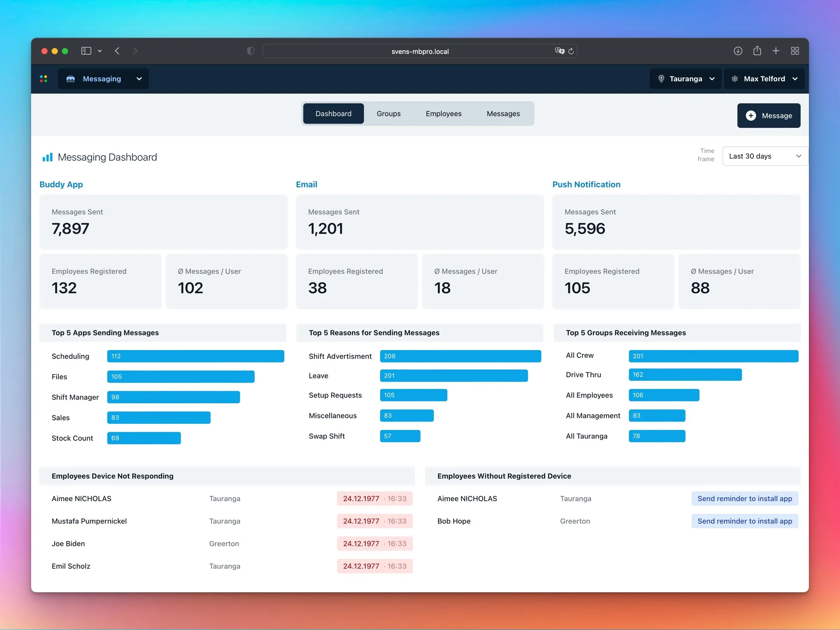
Task: Open the Buddy App heading link
Action: [61, 184]
